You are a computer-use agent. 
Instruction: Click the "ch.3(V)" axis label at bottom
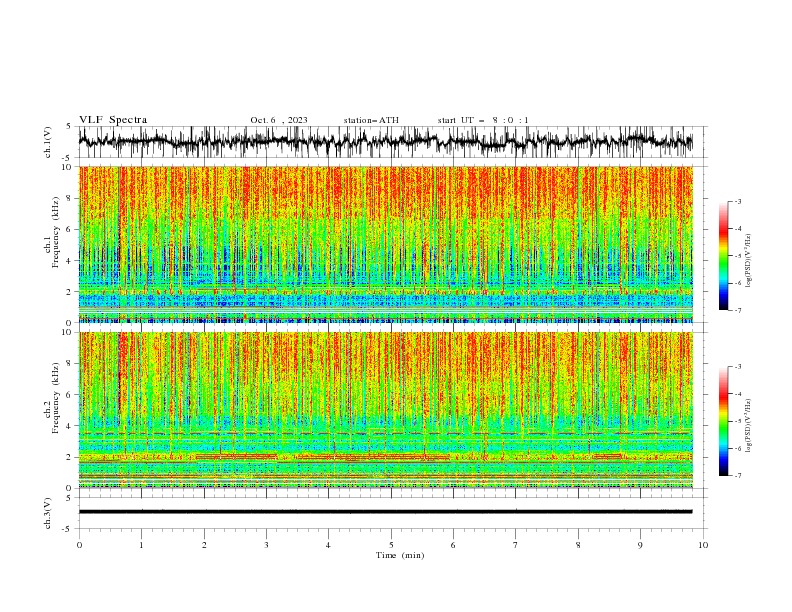click(48, 513)
